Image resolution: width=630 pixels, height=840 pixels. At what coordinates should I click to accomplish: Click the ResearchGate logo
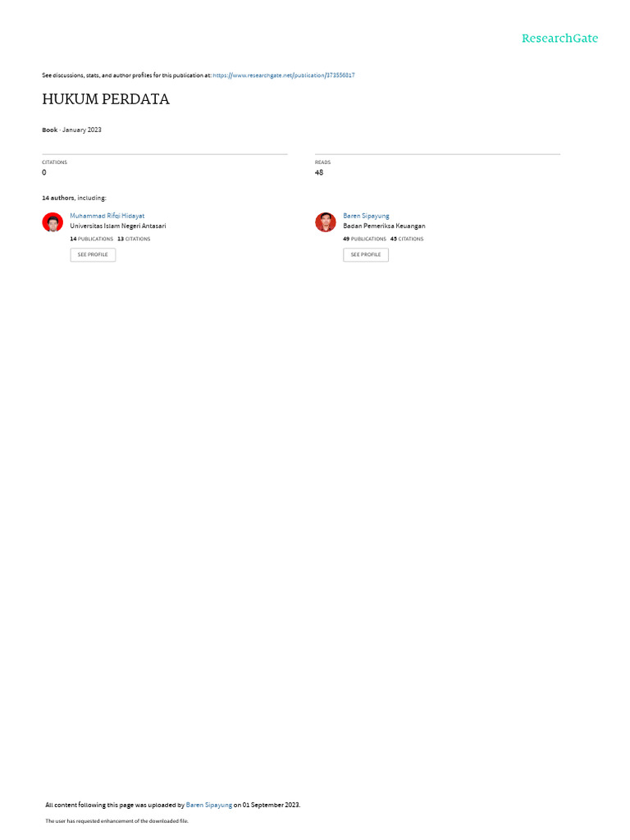tap(559, 39)
